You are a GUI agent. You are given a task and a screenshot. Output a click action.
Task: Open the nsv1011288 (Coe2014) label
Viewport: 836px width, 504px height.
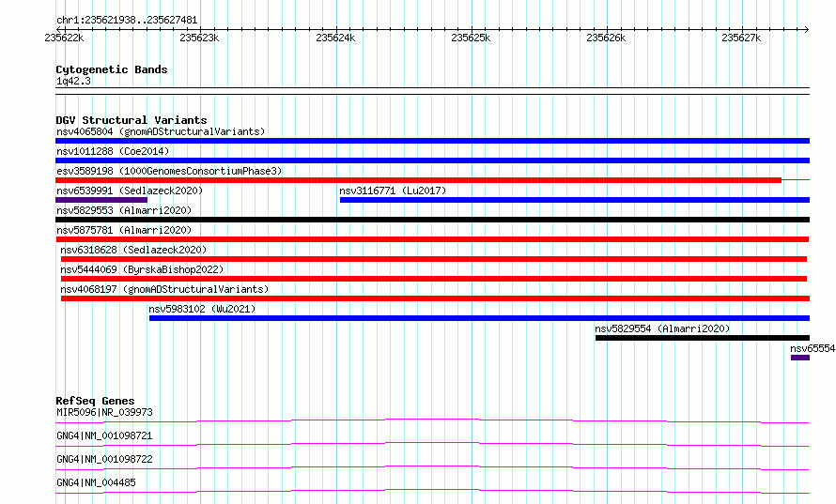pyautogui.click(x=113, y=151)
